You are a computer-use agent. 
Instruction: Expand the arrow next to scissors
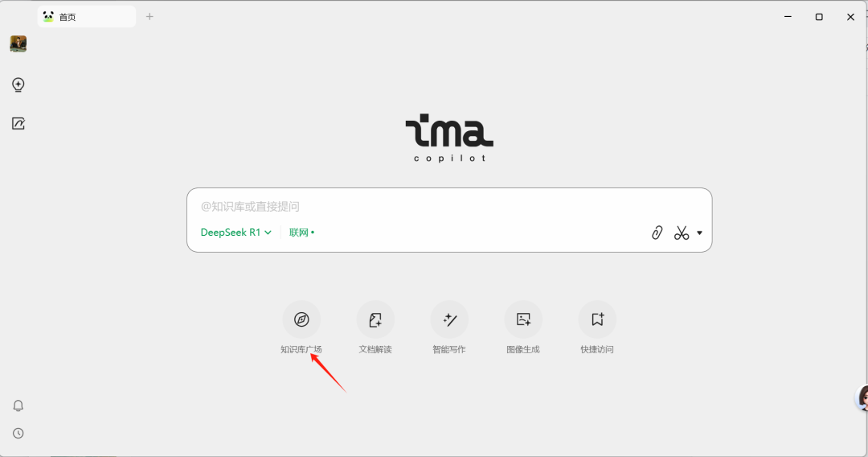(700, 233)
